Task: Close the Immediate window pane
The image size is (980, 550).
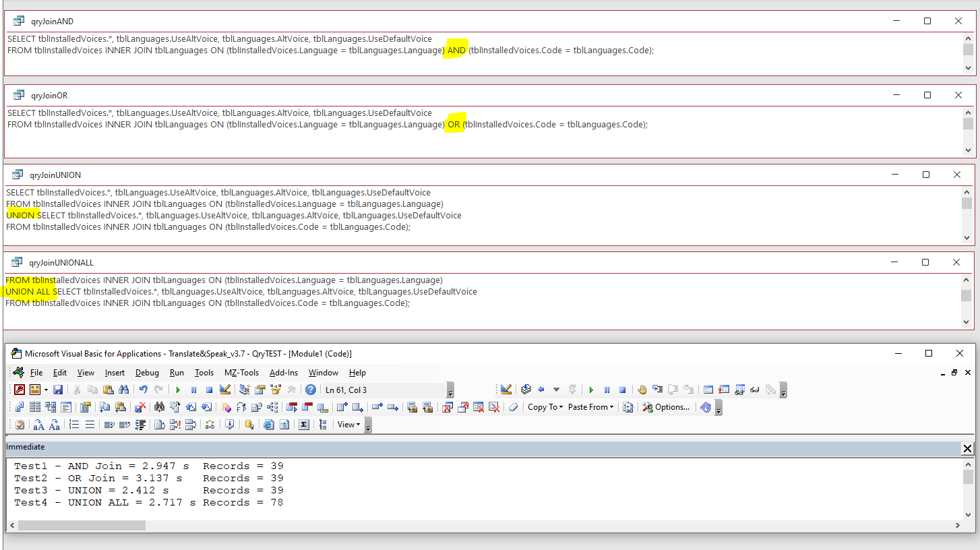Action: tap(967, 448)
